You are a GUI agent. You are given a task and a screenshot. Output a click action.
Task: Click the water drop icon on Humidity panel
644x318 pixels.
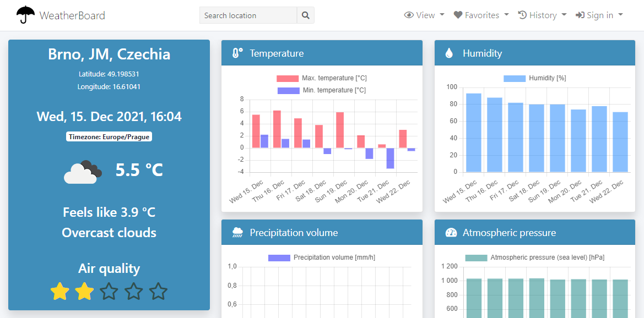coord(450,52)
